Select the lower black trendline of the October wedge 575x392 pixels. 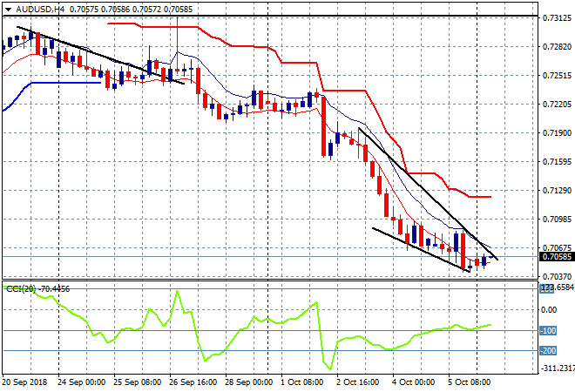[x=421, y=250]
